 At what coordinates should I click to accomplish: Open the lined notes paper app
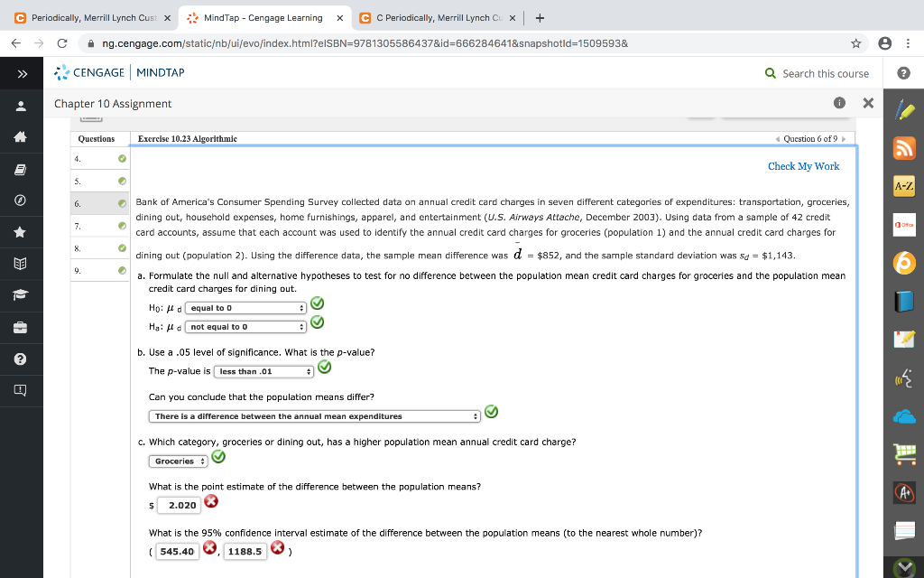pyautogui.click(x=904, y=531)
